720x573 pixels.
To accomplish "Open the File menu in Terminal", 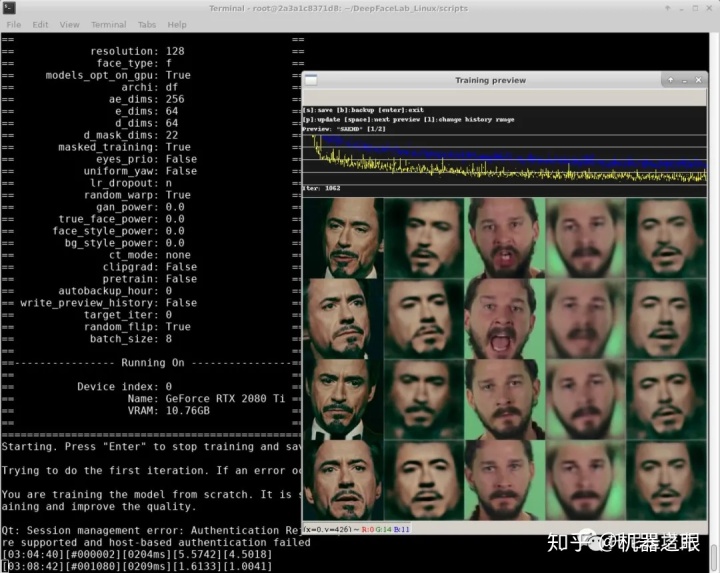I will click(13, 24).
